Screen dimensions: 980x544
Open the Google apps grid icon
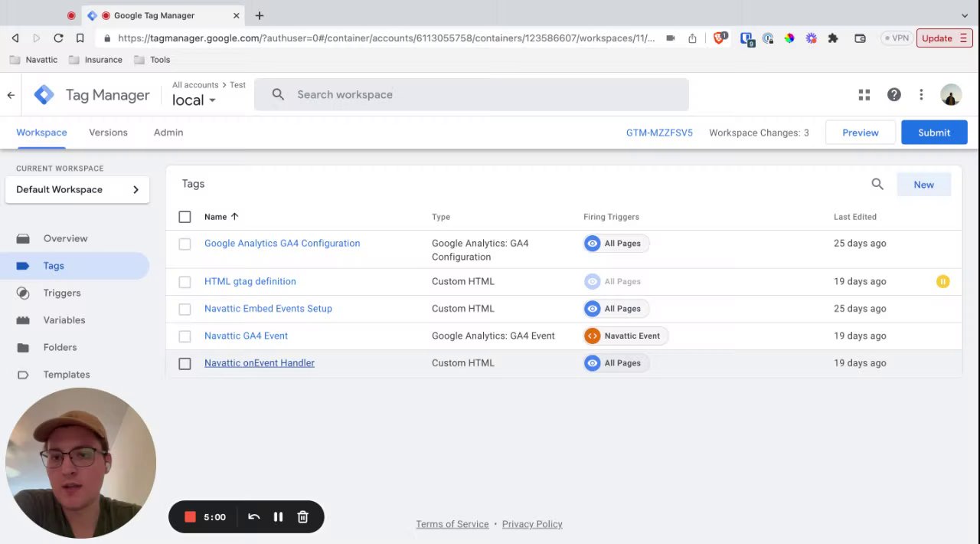pos(864,95)
